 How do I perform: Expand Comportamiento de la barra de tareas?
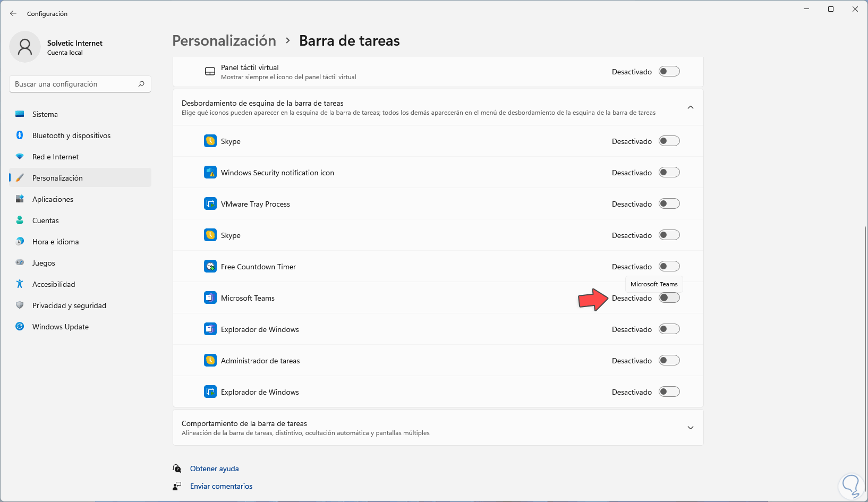(690, 428)
